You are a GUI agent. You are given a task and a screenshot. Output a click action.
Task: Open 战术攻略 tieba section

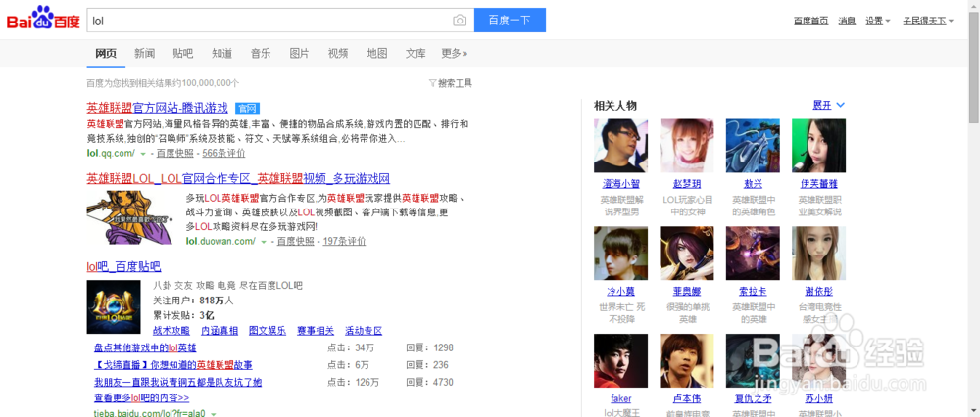pos(171,331)
